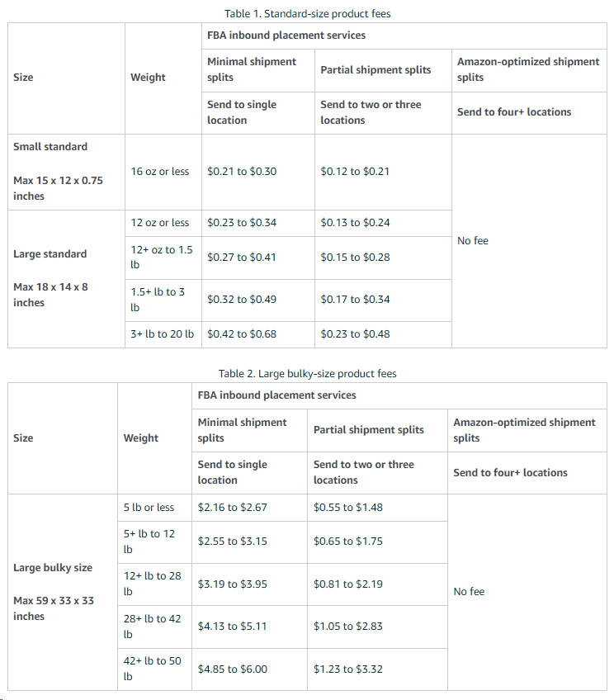Click the $1.23 to $3.32 fee cell
614x700 pixels.
pos(377,669)
